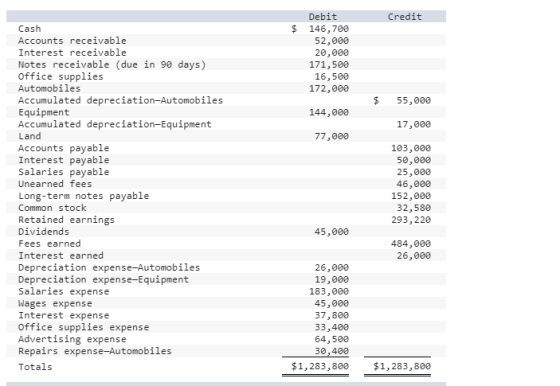Select Accumulated depreciation—Automobiles label
560x386 pixels.
point(120,100)
